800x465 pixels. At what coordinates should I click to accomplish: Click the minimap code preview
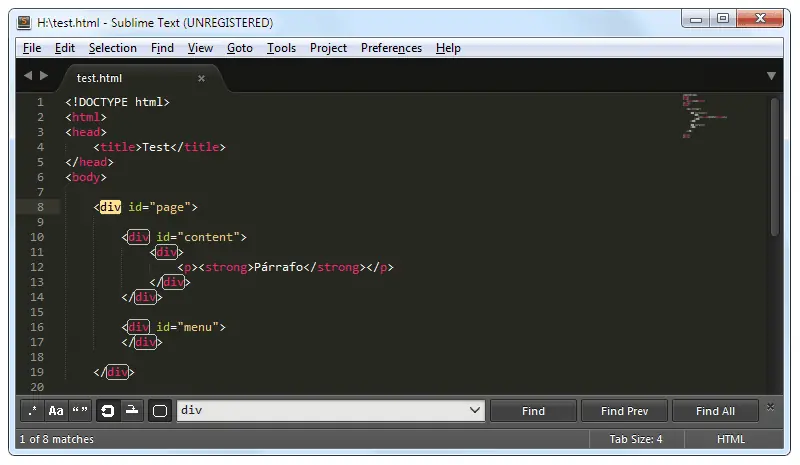click(x=704, y=116)
